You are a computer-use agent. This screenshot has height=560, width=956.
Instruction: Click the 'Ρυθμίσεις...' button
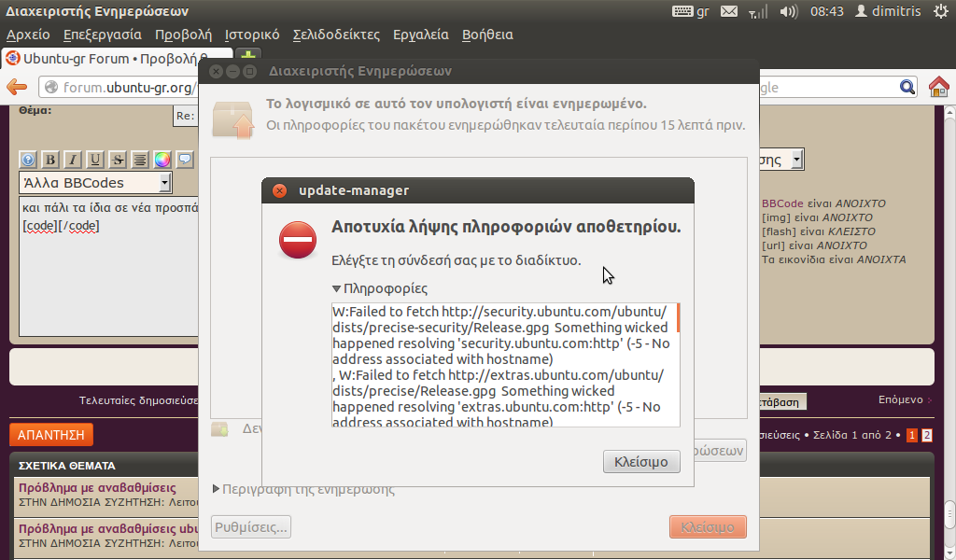point(251,526)
